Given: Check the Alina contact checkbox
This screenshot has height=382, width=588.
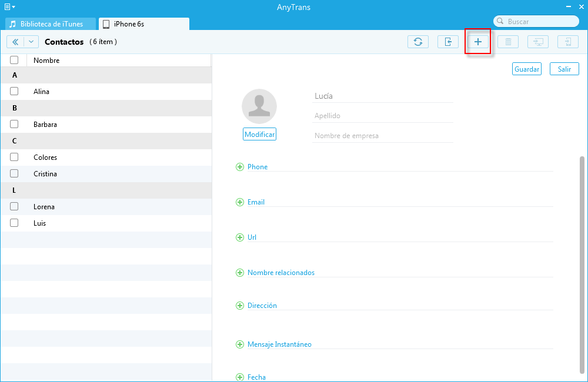Looking at the screenshot, I should click(x=14, y=91).
